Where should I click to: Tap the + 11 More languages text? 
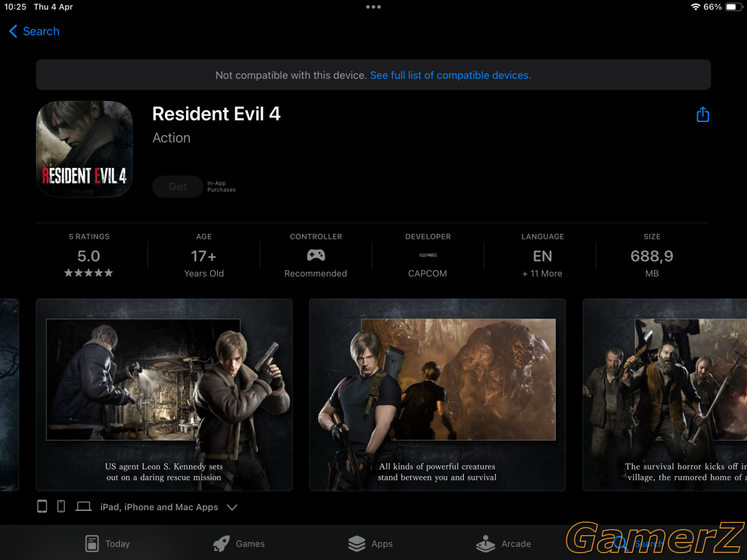point(542,274)
